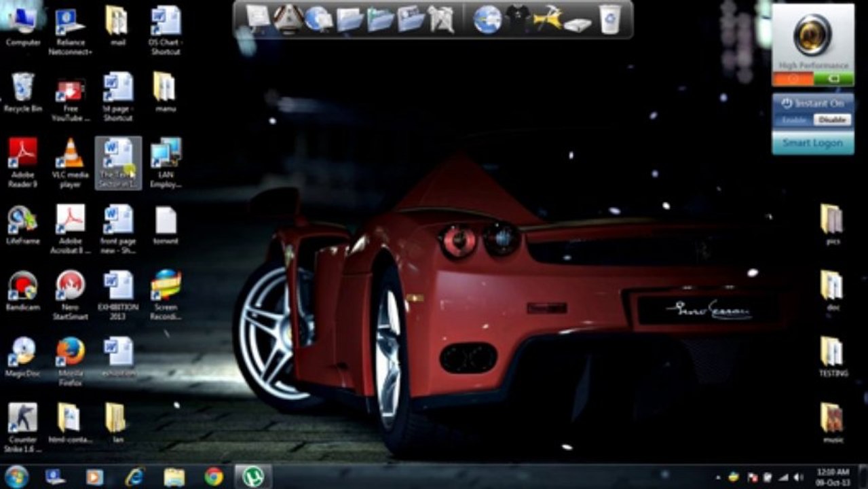Launch Adobe Acrobat 8 shortcut
Image resolution: width=868 pixels, height=489 pixels.
click(x=71, y=230)
